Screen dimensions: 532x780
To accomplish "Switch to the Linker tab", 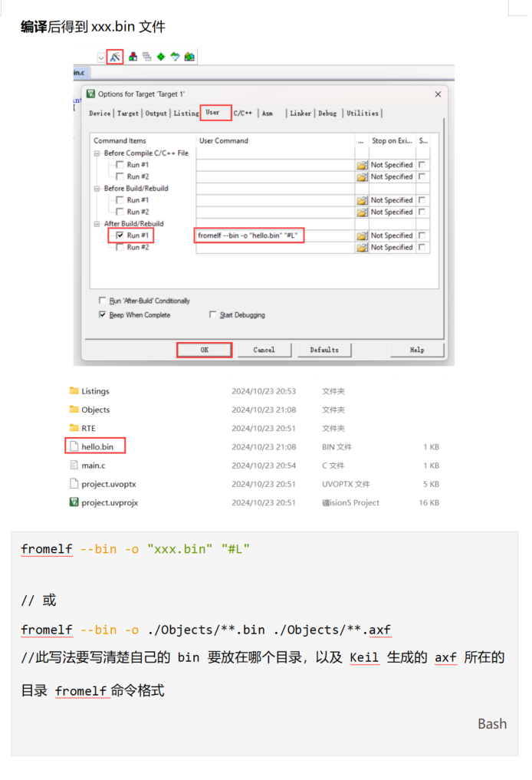I will (x=300, y=114).
